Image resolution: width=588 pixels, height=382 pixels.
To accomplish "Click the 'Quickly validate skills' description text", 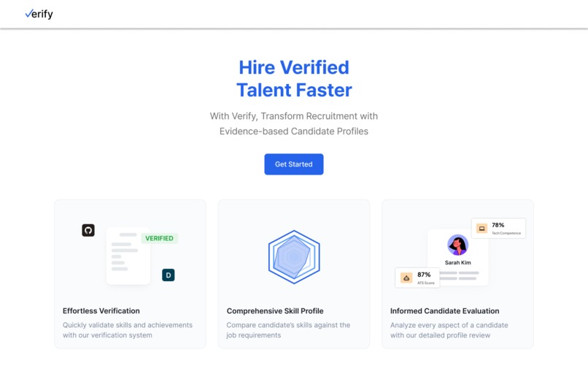I will pos(128,330).
